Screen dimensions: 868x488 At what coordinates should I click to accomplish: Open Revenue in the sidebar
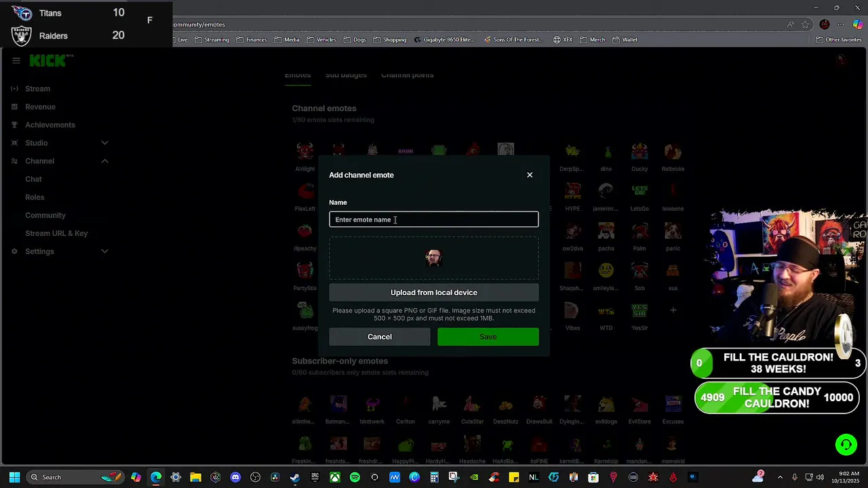40,106
